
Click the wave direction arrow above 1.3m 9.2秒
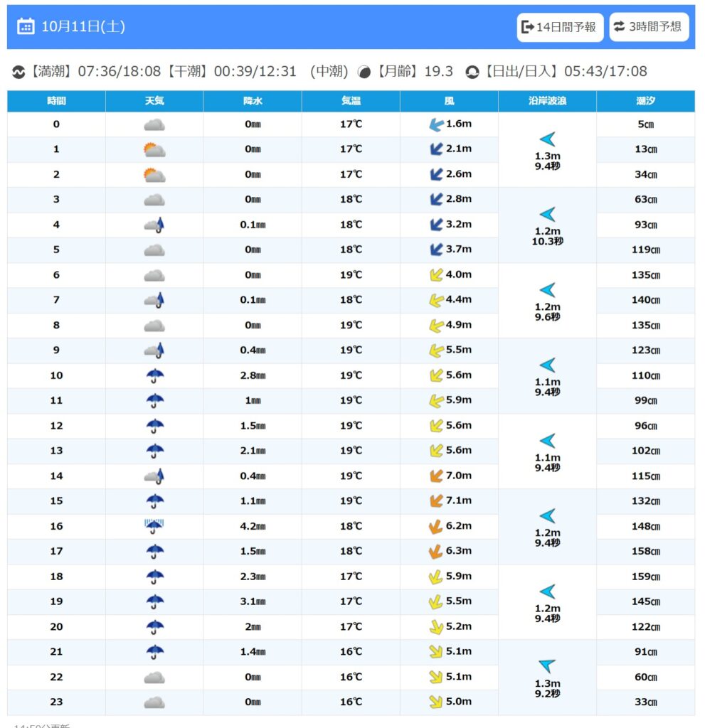pyautogui.click(x=548, y=665)
